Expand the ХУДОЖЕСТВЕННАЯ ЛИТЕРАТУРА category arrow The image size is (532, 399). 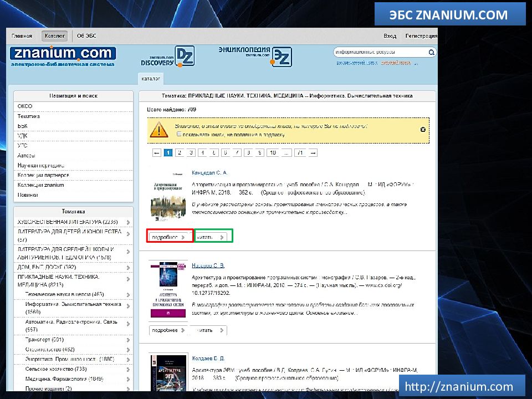tap(128, 222)
